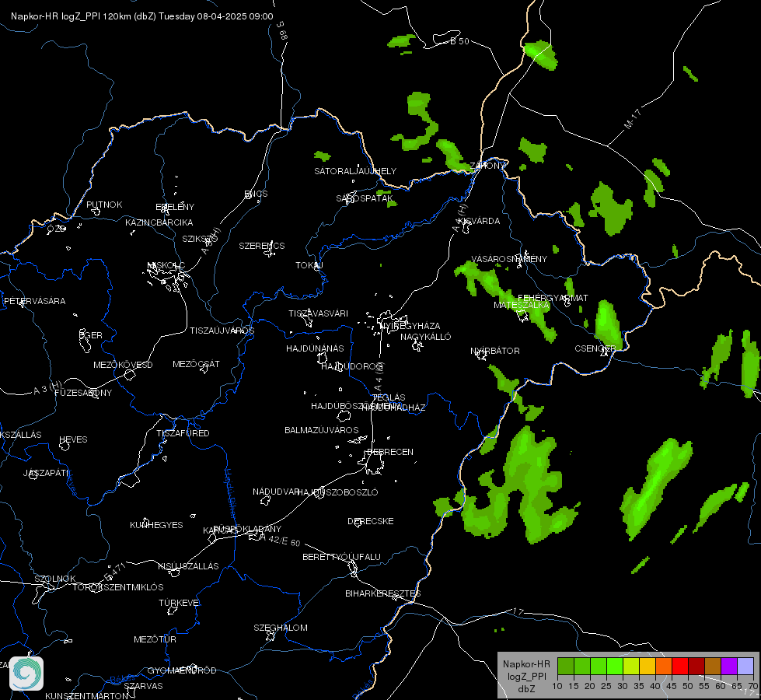The width and height of the screenshot is (761, 700).
Task: Click the JÁSZAPÁTI town label
Action: pyautogui.click(x=46, y=473)
